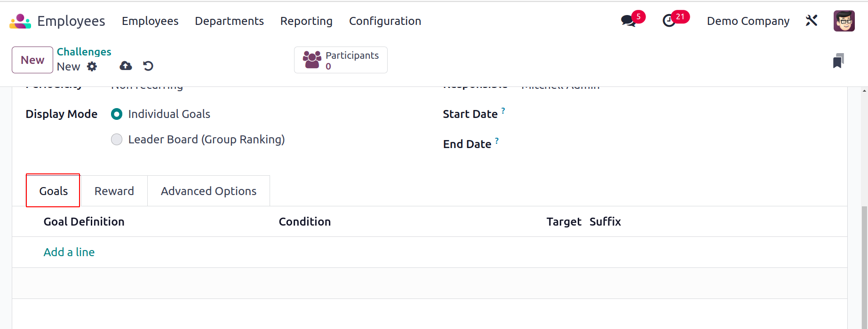Click the Start Date field

tap(677, 114)
